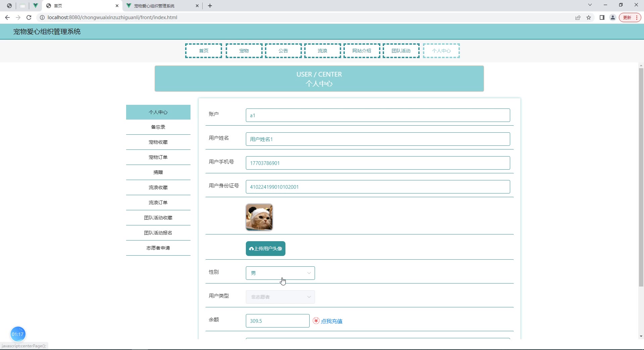Click the browser reload page icon
This screenshot has width=644, height=350.
pyautogui.click(x=29, y=17)
